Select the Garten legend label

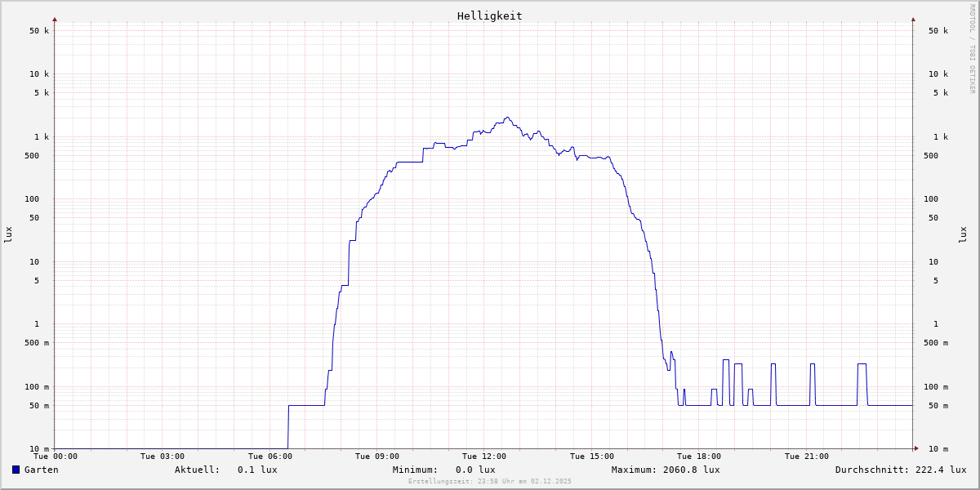[41, 470]
